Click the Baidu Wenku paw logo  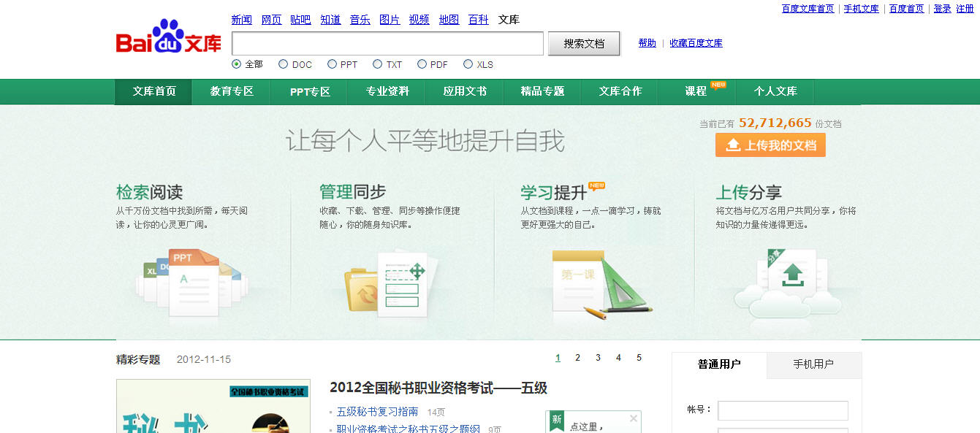click(168, 37)
